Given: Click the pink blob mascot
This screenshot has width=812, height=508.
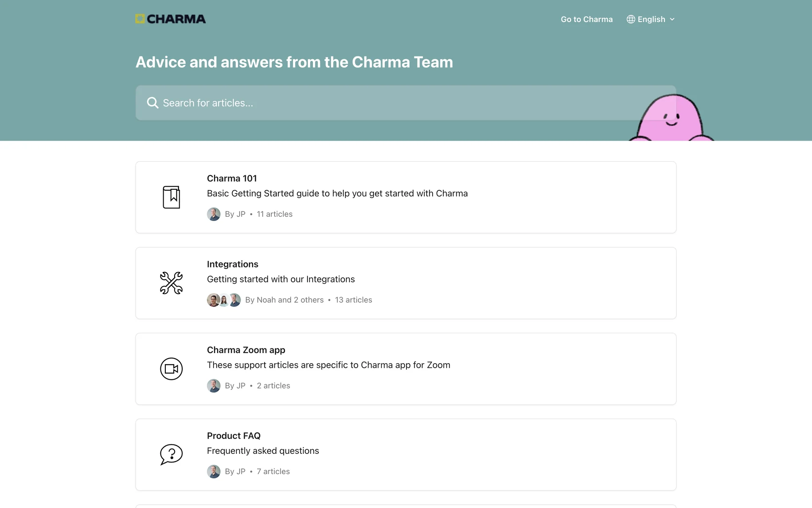Looking at the screenshot, I should tap(670, 119).
